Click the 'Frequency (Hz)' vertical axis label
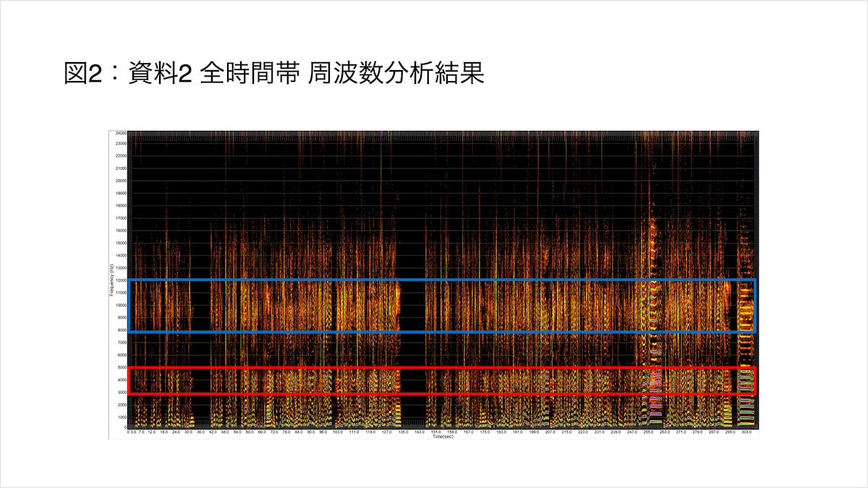Image resolution: width=868 pixels, height=488 pixels. coord(111,280)
